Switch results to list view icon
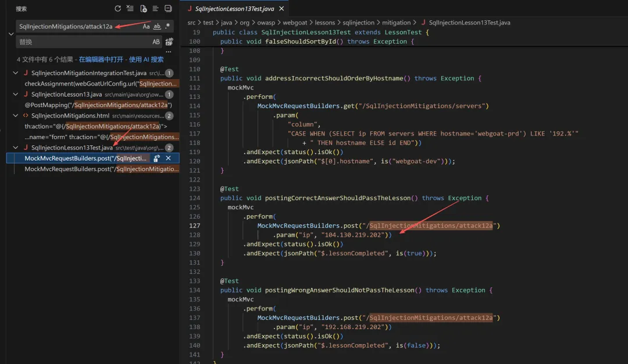628x364 pixels. click(x=155, y=8)
